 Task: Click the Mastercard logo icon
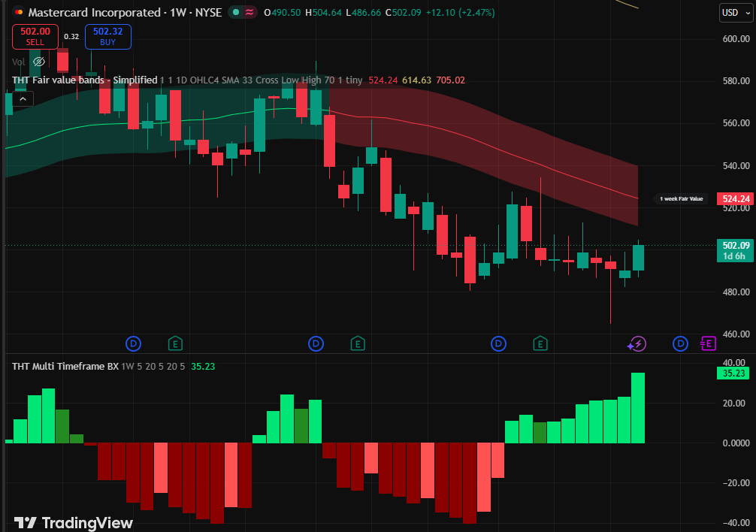click(x=19, y=12)
